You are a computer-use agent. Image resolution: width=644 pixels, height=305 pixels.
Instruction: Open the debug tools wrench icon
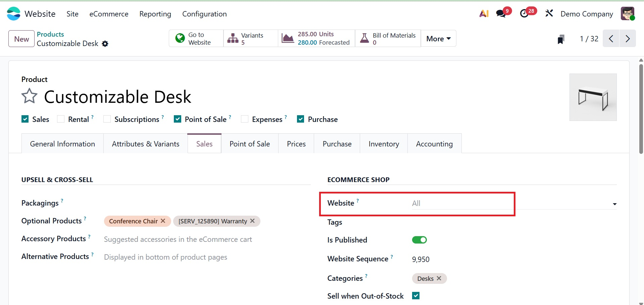tap(549, 13)
